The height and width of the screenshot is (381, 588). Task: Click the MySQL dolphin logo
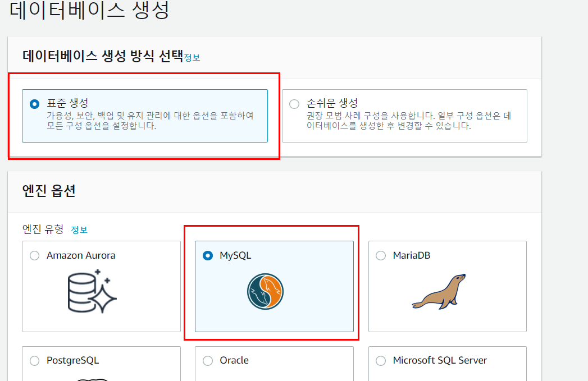[x=265, y=291]
